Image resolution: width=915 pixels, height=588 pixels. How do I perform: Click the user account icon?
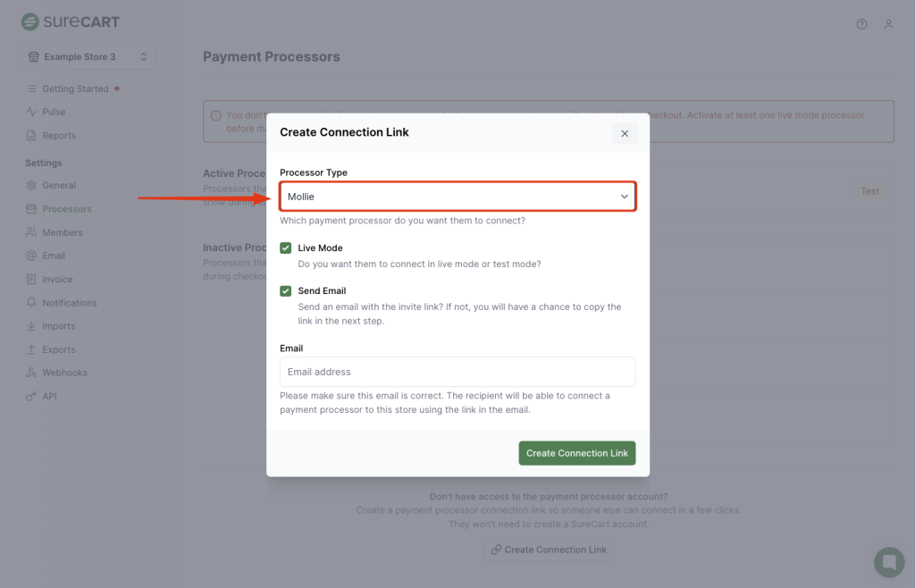[x=888, y=24]
